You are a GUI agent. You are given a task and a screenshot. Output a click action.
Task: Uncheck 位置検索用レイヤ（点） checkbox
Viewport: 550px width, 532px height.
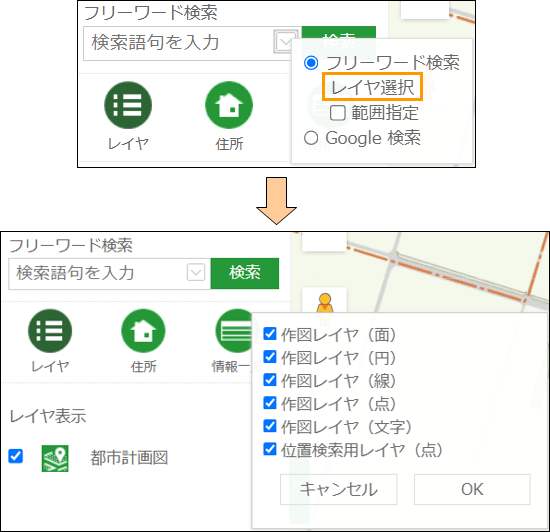[x=270, y=449]
